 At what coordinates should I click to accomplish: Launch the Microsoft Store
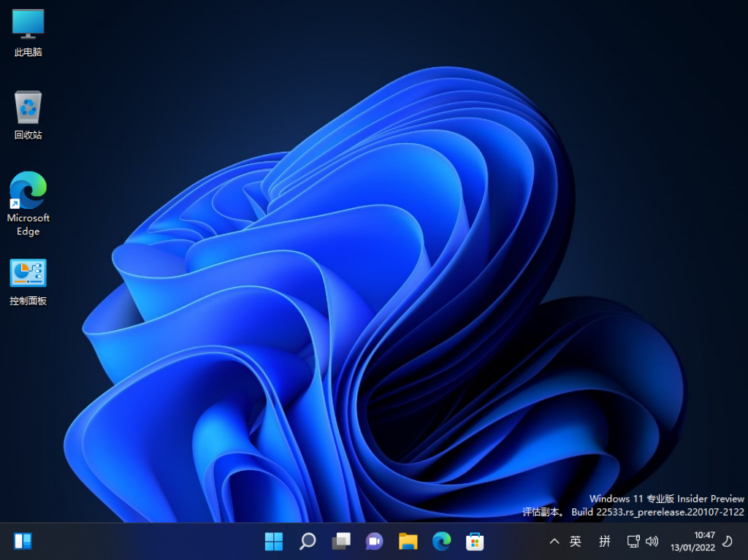pyautogui.click(x=475, y=542)
